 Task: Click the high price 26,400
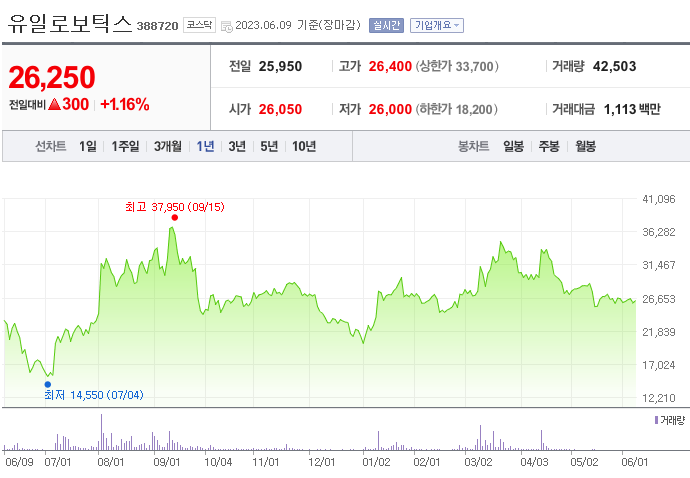390,66
